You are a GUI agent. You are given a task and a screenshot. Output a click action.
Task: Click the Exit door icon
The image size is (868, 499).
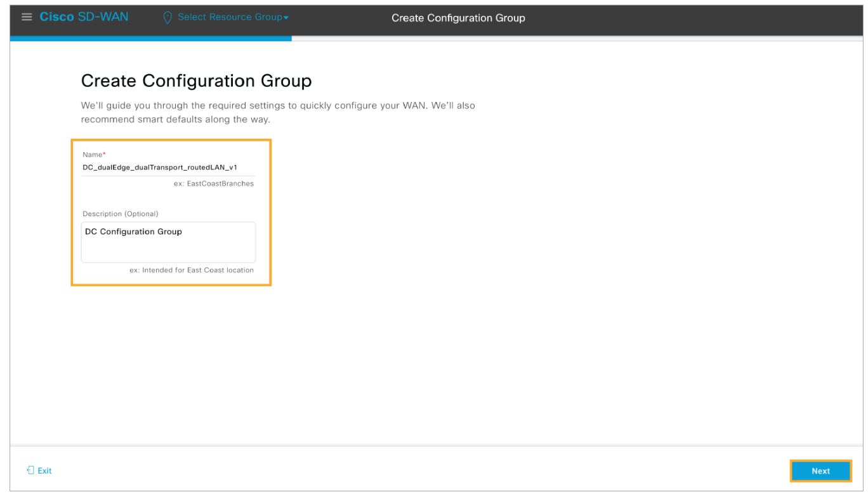[x=30, y=470]
